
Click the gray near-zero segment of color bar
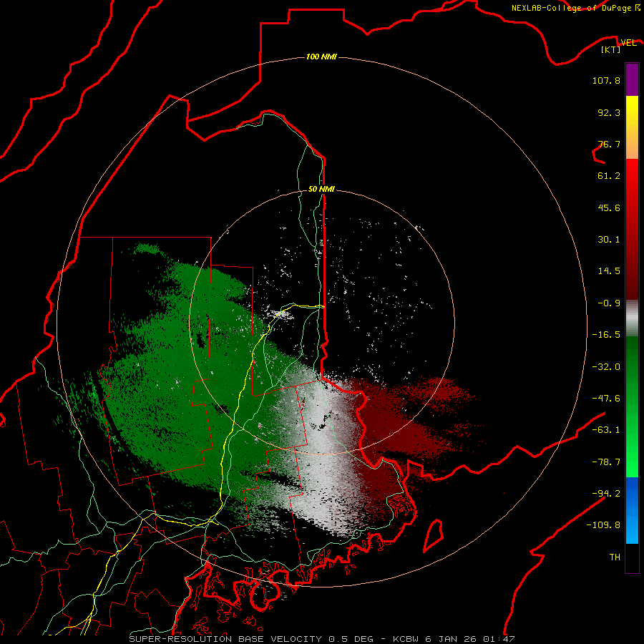tap(632, 318)
